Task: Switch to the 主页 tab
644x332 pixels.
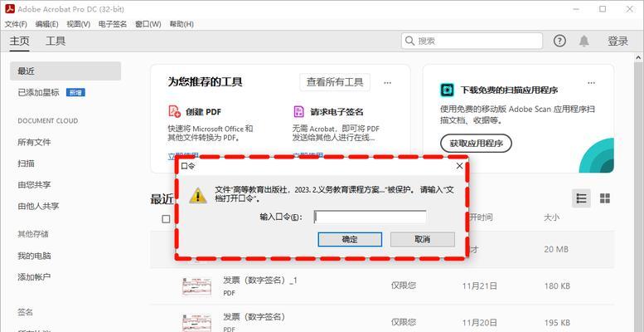Action: pos(19,41)
